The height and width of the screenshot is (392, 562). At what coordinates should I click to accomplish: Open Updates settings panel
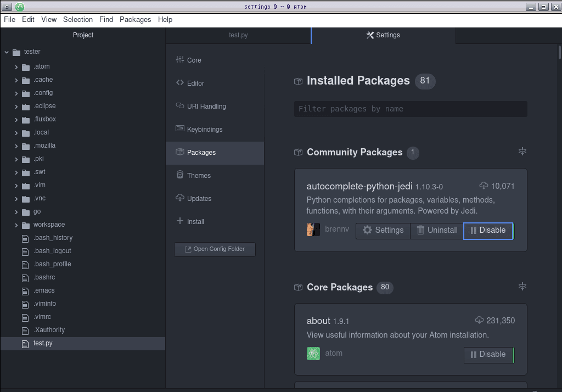click(199, 199)
